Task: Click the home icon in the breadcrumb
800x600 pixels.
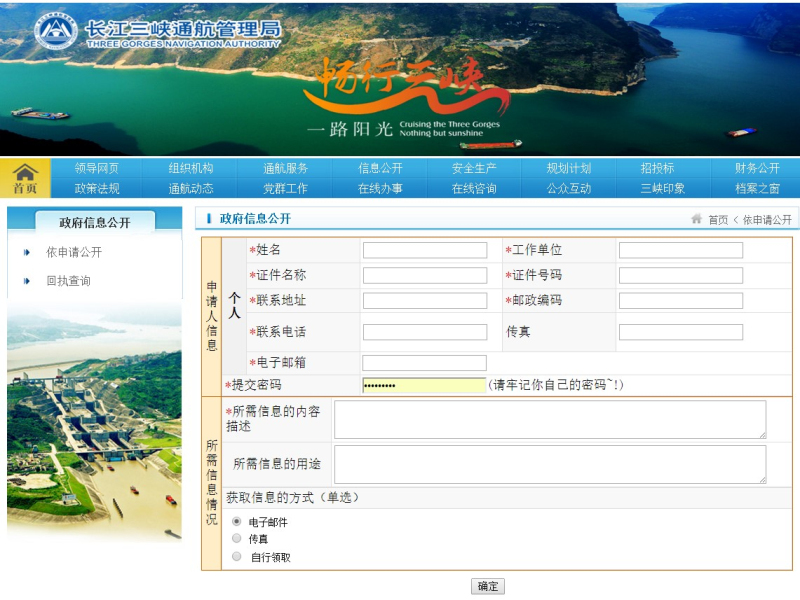Action: [696, 219]
